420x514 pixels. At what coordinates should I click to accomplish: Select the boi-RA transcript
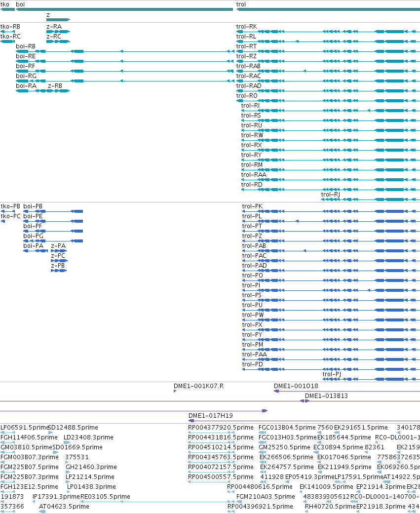pyautogui.click(x=26, y=85)
